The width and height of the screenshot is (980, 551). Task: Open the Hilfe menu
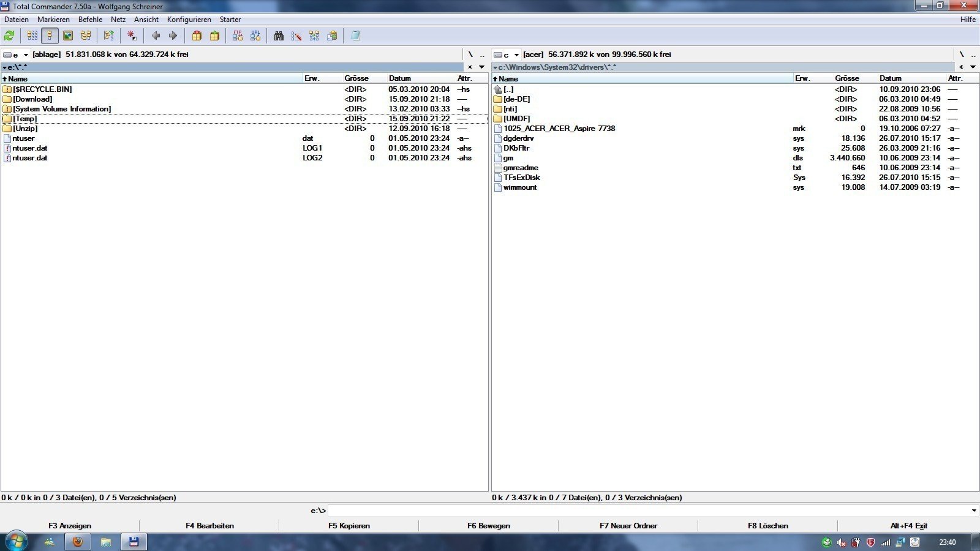pyautogui.click(x=968, y=20)
